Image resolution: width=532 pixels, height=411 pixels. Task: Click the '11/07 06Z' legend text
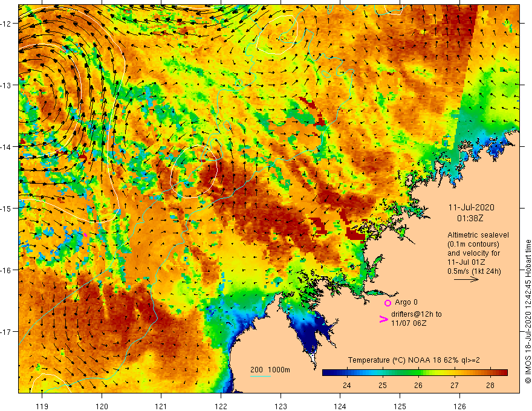tap(409, 323)
